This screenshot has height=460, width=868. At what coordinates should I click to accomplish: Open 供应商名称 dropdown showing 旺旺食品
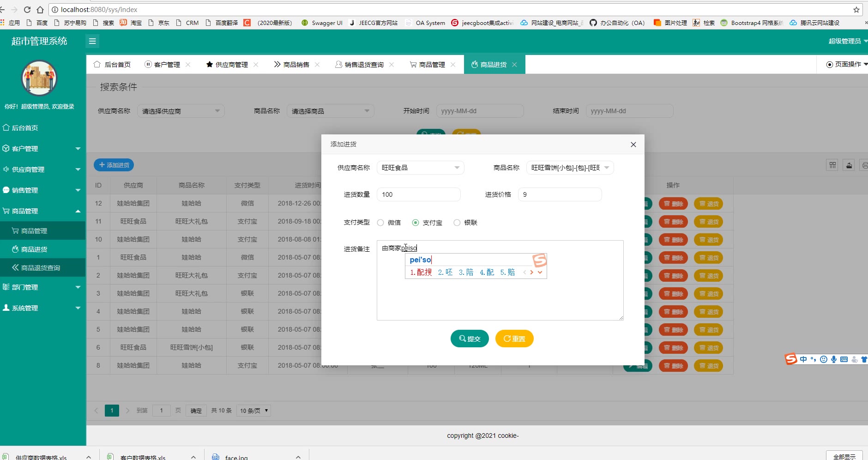(420, 168)
